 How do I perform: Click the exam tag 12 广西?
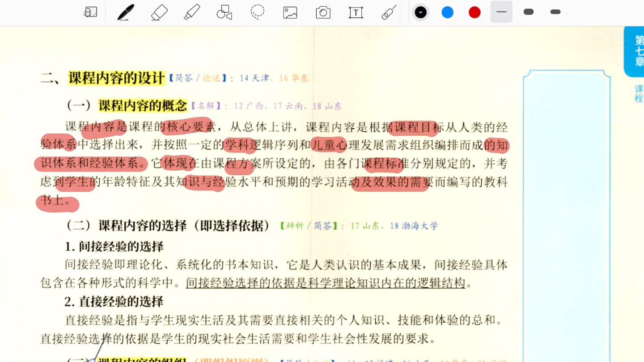tap(249, 106)
